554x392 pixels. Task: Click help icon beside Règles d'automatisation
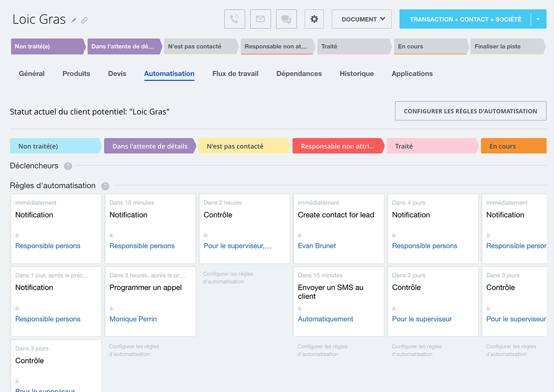coord(105,186)
